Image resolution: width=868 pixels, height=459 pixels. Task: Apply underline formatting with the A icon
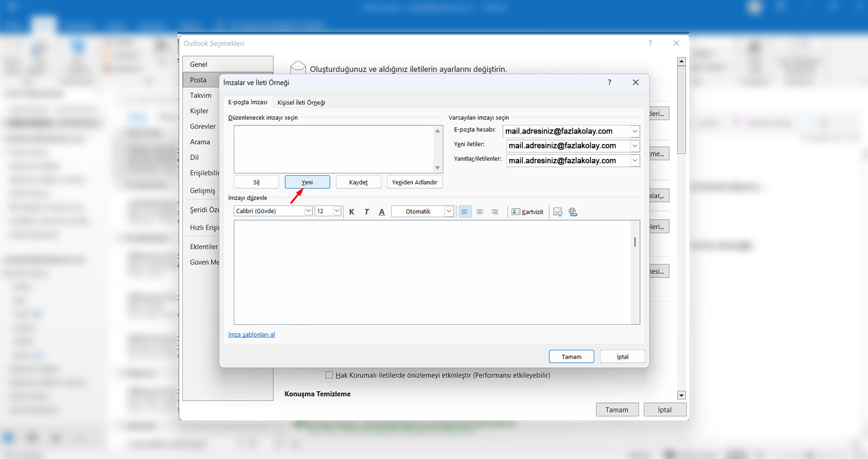381,212
